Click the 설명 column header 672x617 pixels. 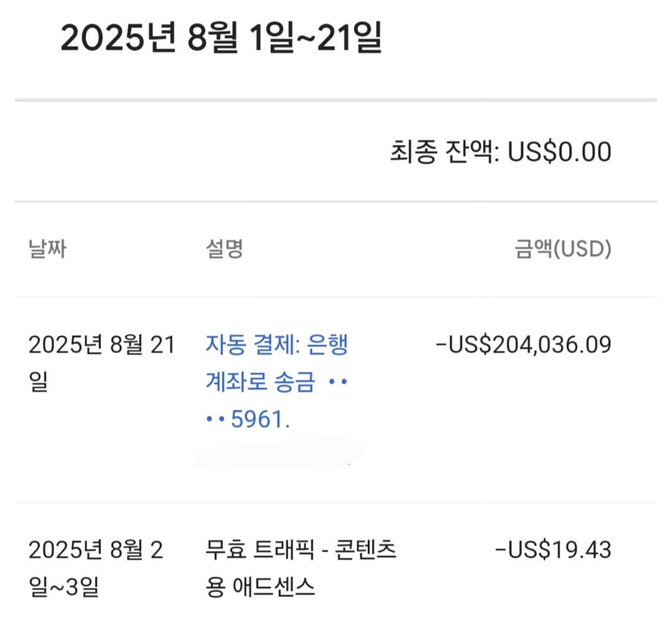point(225,249)
